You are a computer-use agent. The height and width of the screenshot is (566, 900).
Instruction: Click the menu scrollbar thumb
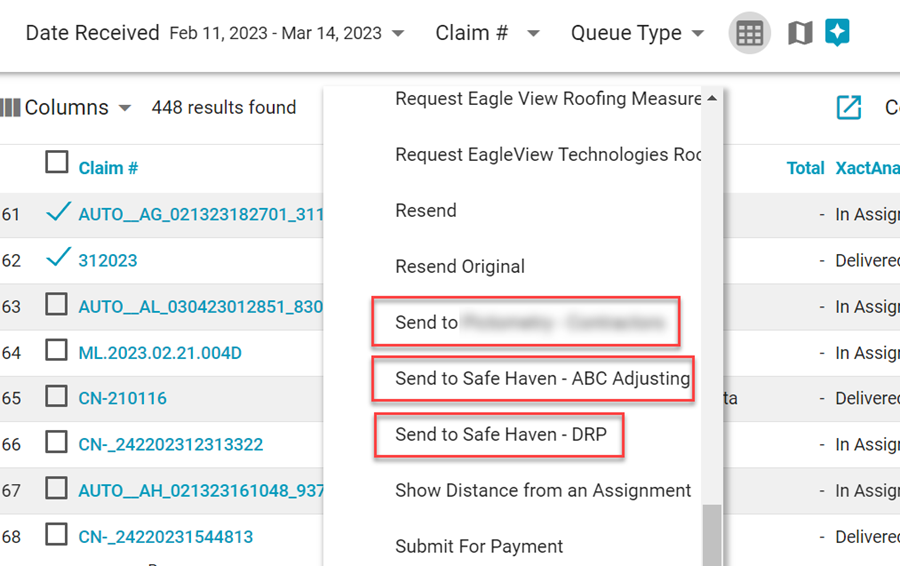click(x=712, y=535)
